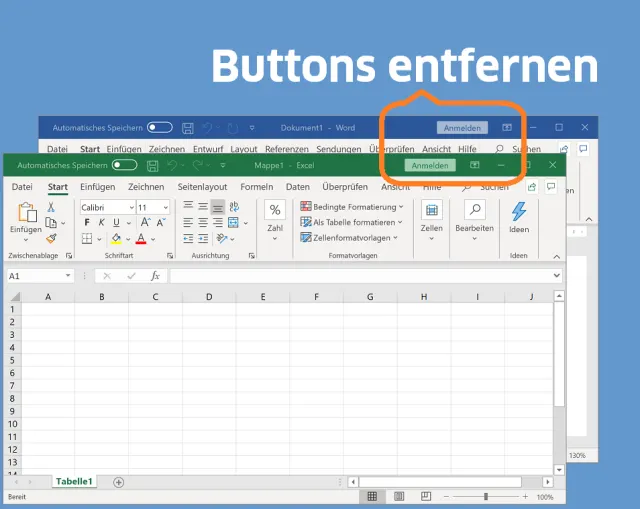The image size is (640, 509).
Task: Switch to Page Break preview in status bar
Action: coord(426,496)
